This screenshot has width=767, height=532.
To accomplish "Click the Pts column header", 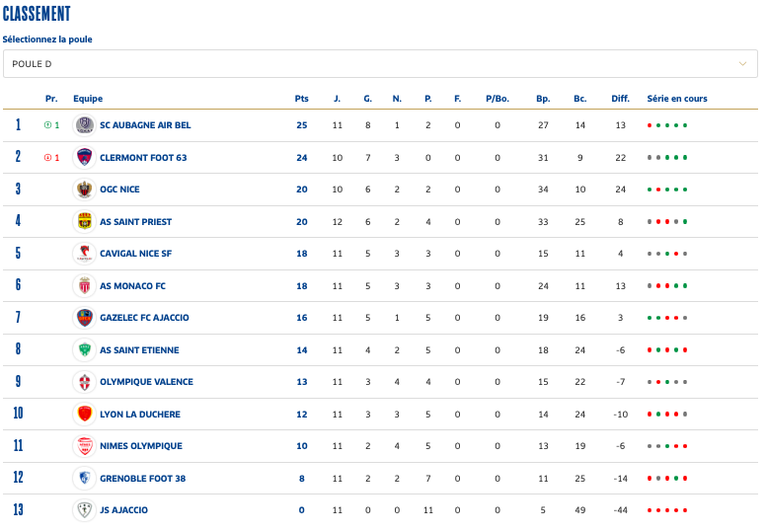I will point(301,99).
